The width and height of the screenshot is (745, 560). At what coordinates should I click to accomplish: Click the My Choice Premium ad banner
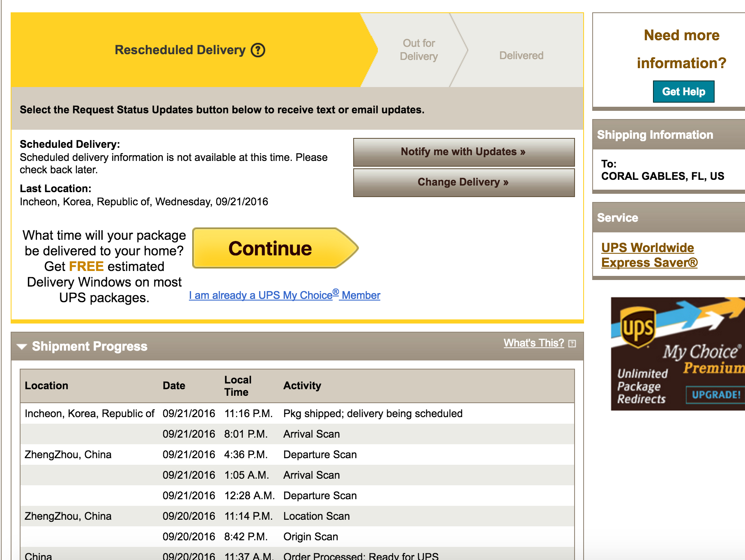tap(678, 354)
